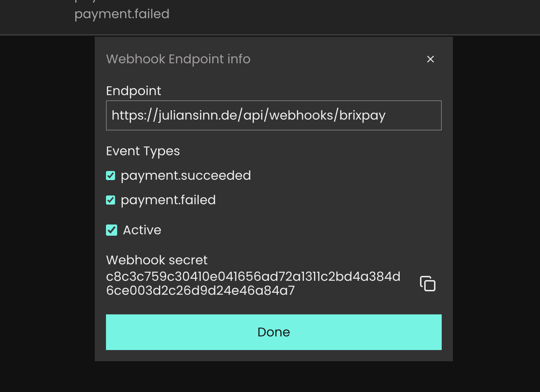The image size is (540, 392).
Task: Close the Webhook Endpoint info dialog
Action: point(431,59)
